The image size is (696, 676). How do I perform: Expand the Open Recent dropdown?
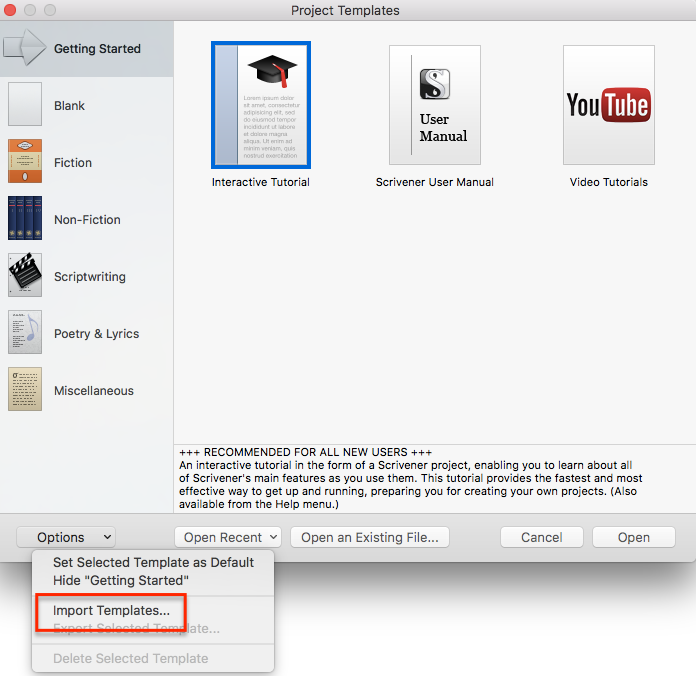pos(228,538)
